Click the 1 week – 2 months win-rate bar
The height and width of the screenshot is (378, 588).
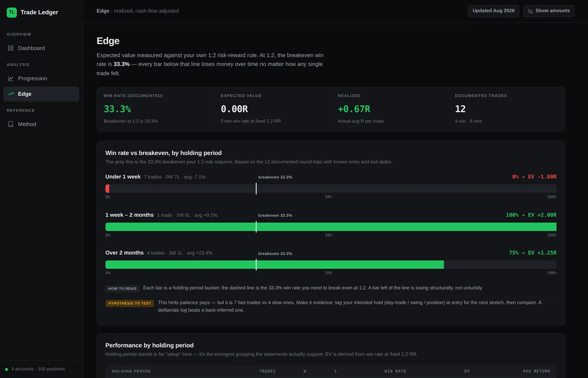pyautogui.click(x=331, y=227)
